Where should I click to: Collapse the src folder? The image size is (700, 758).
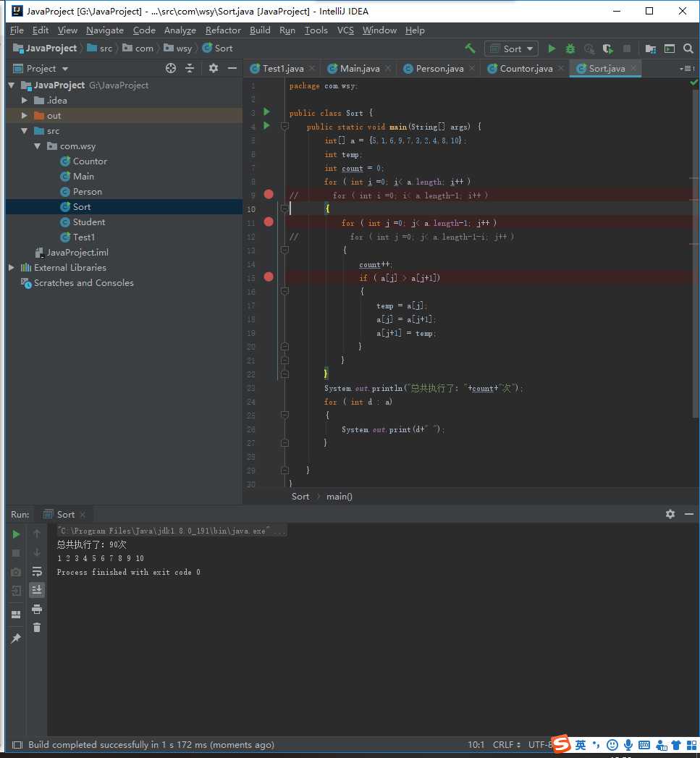click(x=24, y=131)
